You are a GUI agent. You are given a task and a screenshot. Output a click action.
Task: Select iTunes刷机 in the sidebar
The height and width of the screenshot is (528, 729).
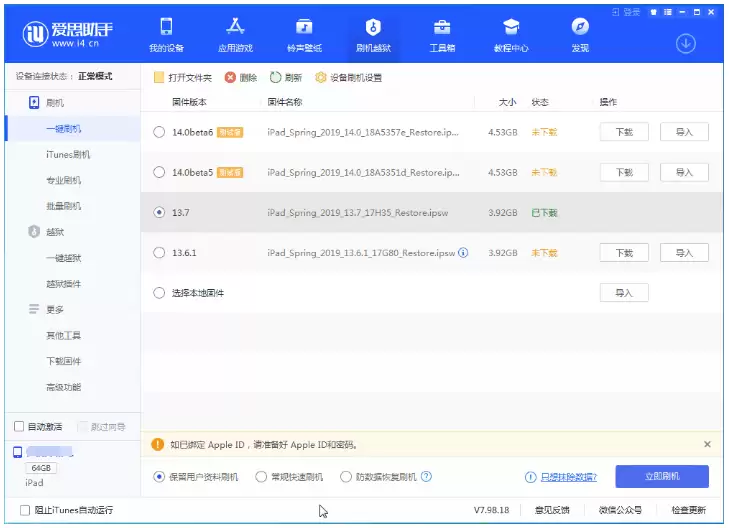(x=68, y=154)
